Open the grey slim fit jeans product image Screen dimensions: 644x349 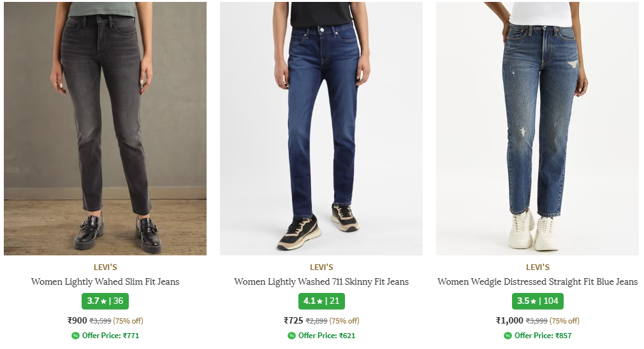click(x=105, y=127)
